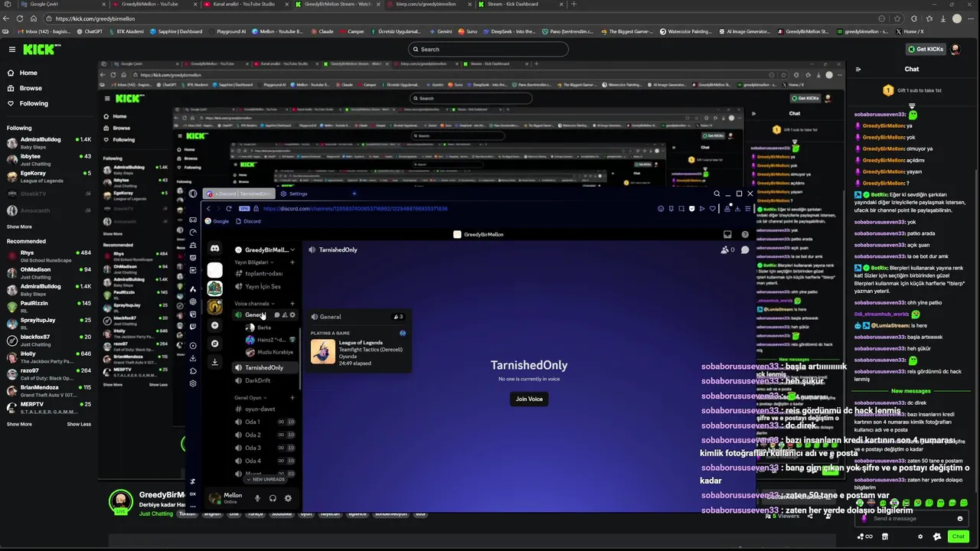This screenshot has width=980, height=551.
Task: Expand Show More under main sidebar Following list
Action: click(x=20, y=227)
